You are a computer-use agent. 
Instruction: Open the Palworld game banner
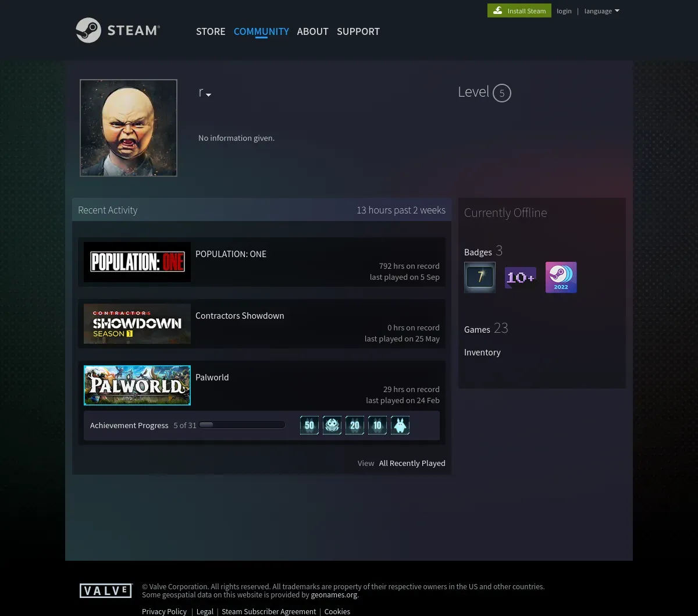137,385
